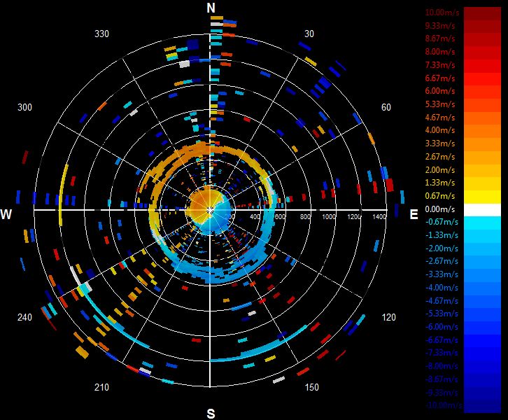Click the 1000 range ring label

pos(329,216)
